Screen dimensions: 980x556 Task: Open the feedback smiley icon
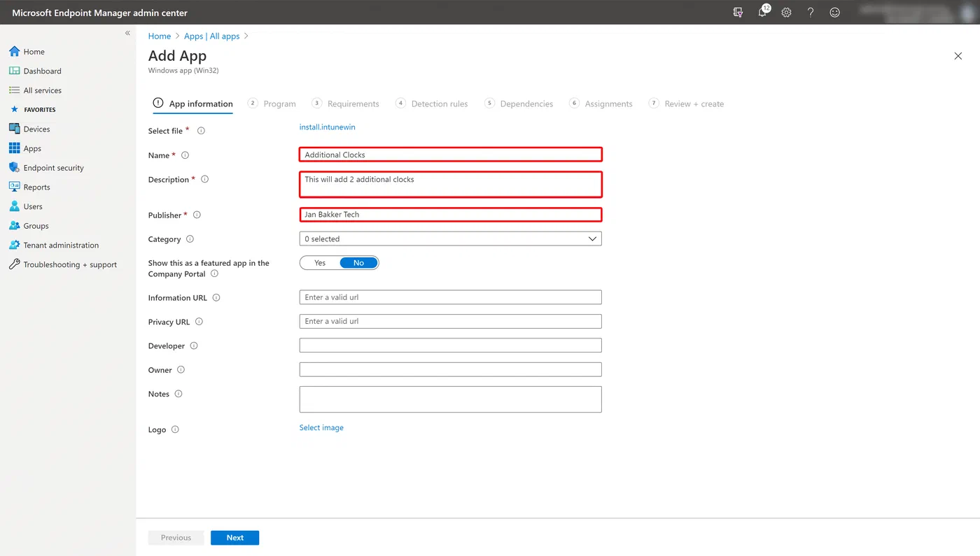[x=834, y=12]
